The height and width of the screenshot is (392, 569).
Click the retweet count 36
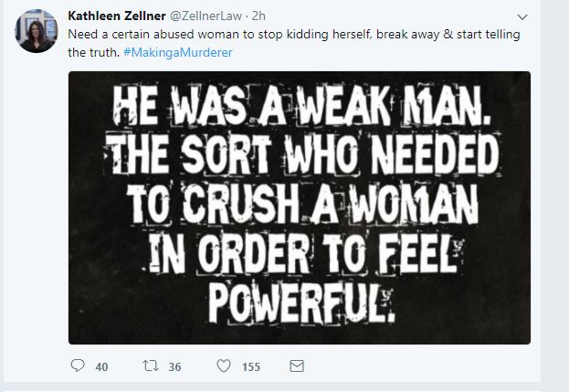click(174, 367)
